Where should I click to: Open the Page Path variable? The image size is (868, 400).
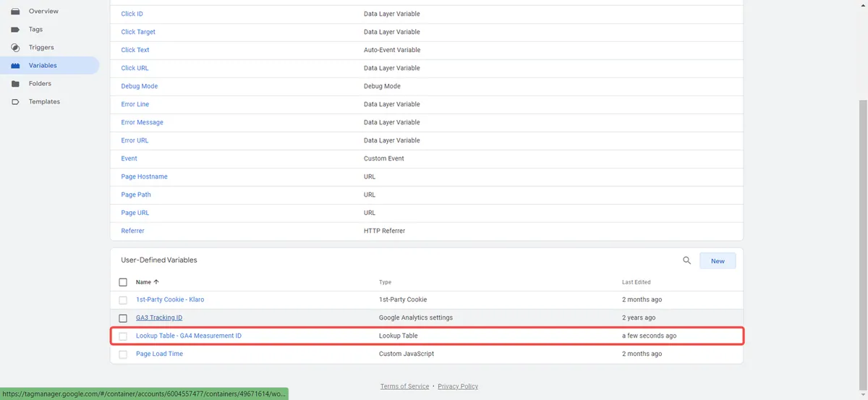(x=136, y=195)
